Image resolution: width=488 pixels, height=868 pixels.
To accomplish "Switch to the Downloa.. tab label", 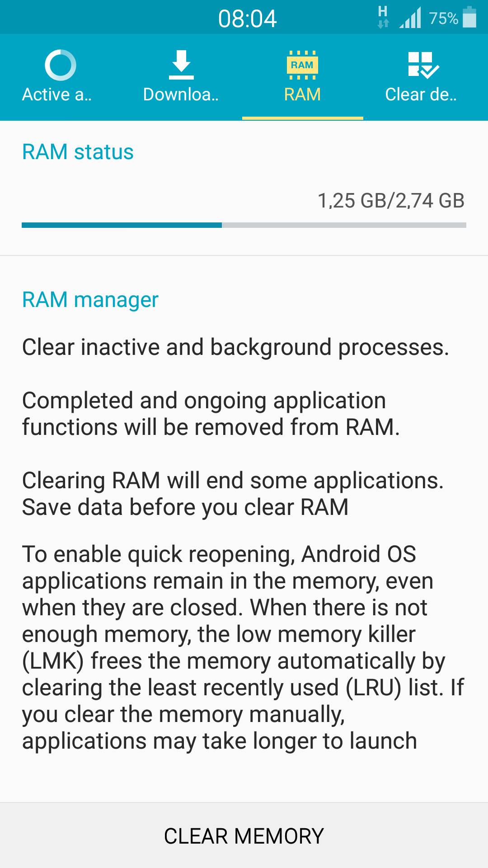I will [x=181, y=94].
